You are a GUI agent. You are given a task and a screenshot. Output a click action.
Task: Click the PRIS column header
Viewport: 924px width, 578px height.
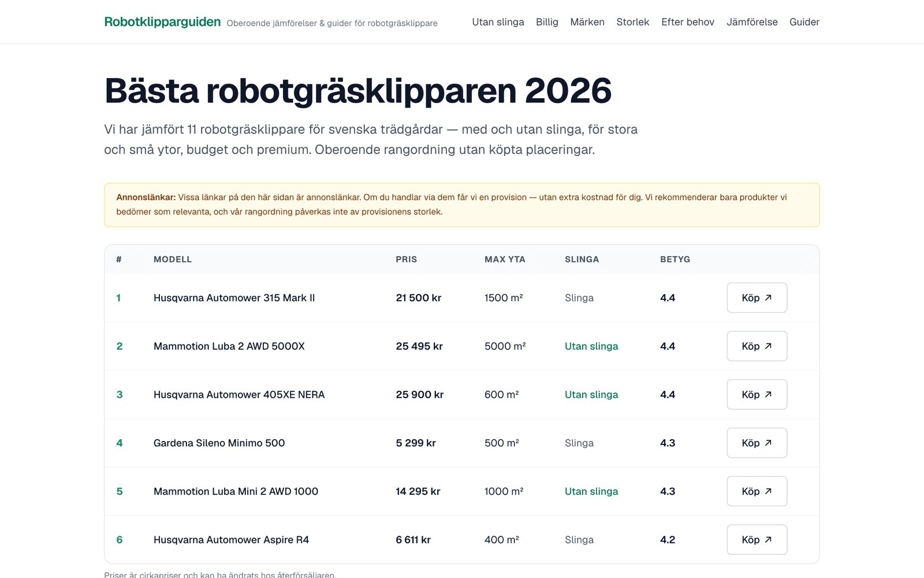(406, 260)
